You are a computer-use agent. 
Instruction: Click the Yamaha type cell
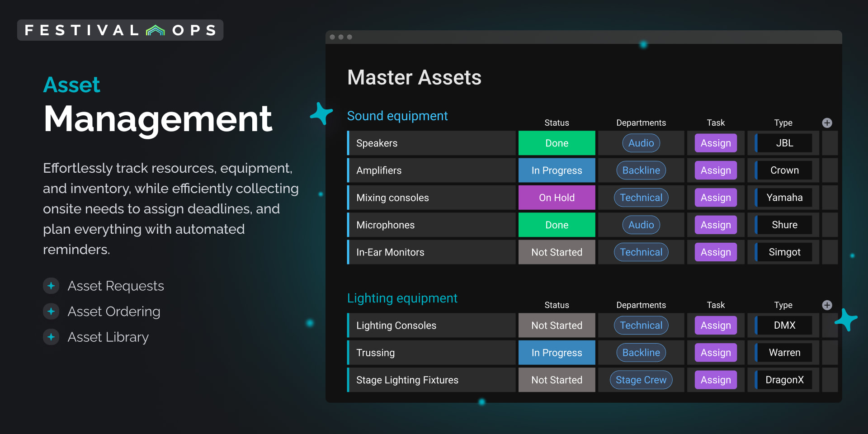click(x=784, y=198)
